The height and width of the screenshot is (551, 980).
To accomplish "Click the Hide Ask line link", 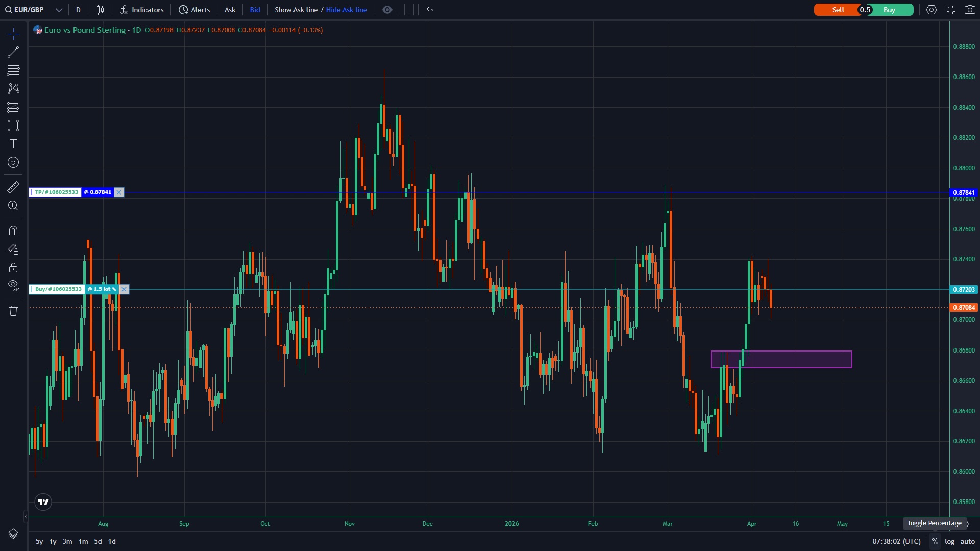I will (346, 10).
